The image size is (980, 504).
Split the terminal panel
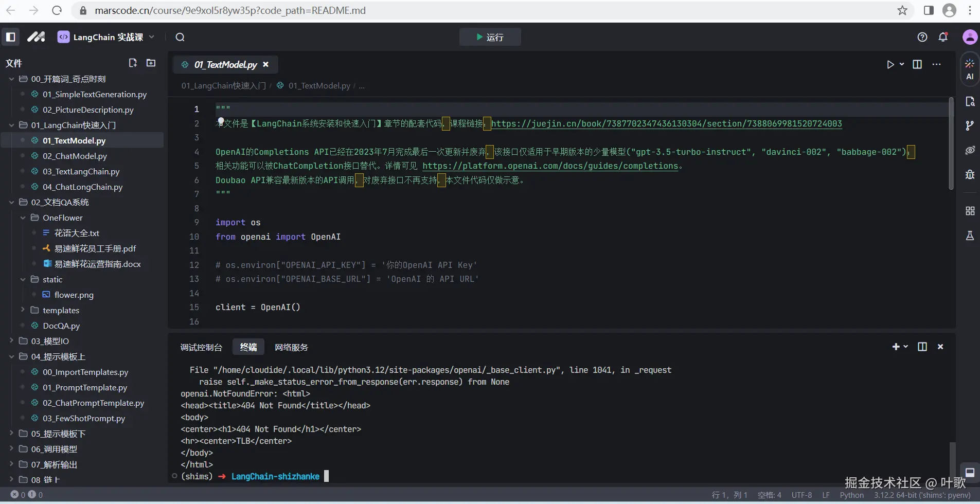[x=922, y=347]
